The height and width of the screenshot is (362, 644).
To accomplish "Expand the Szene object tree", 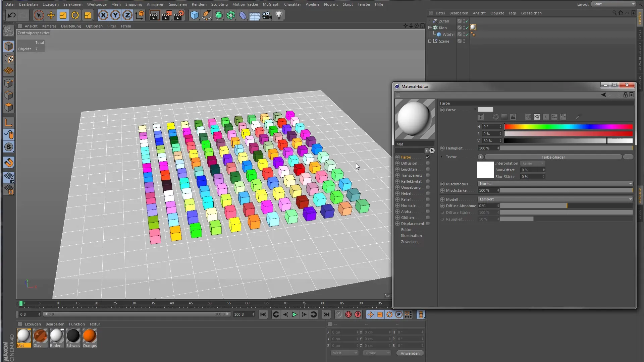I will pos(430,41).
